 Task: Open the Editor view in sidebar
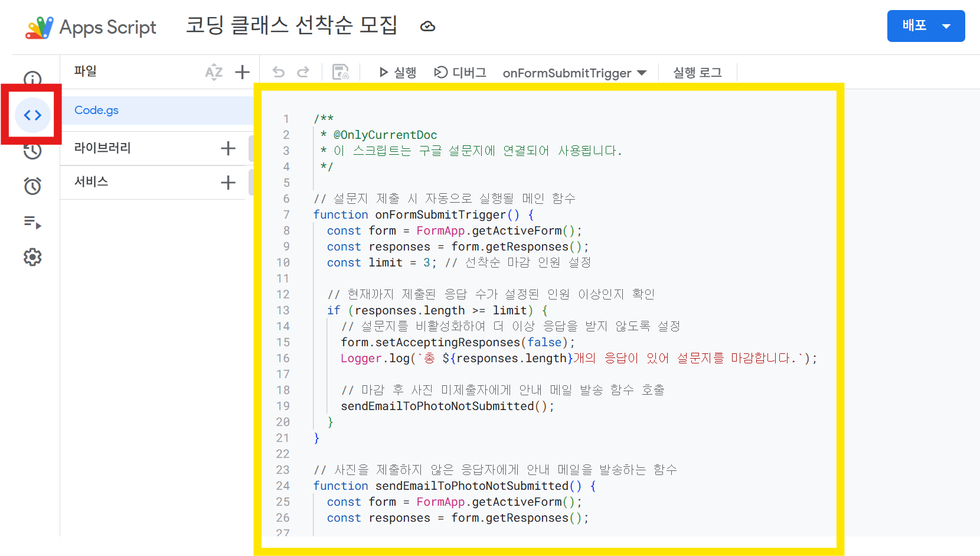coord(32,115)
